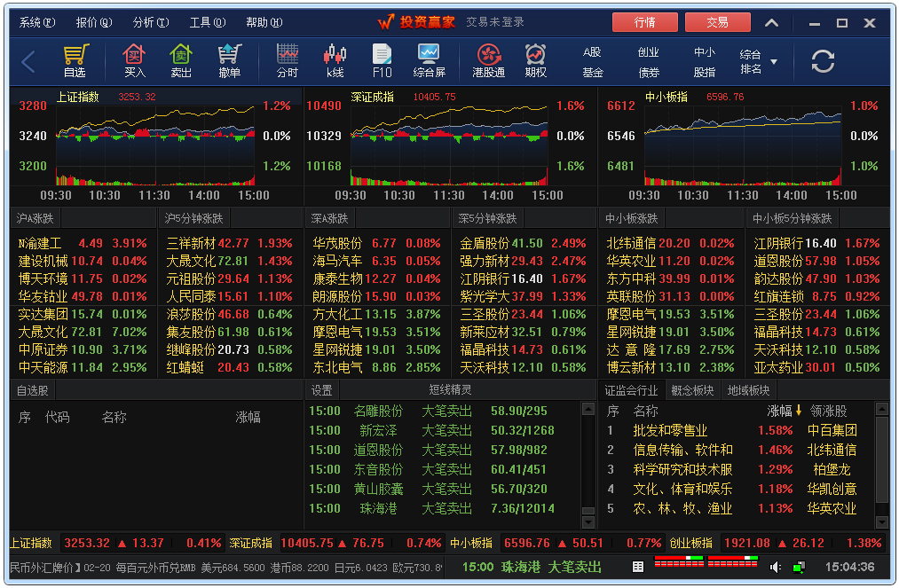Click the list icon in status bar
Image resolution: width=899 pixels, height=588 pixels.
point(637,567)
